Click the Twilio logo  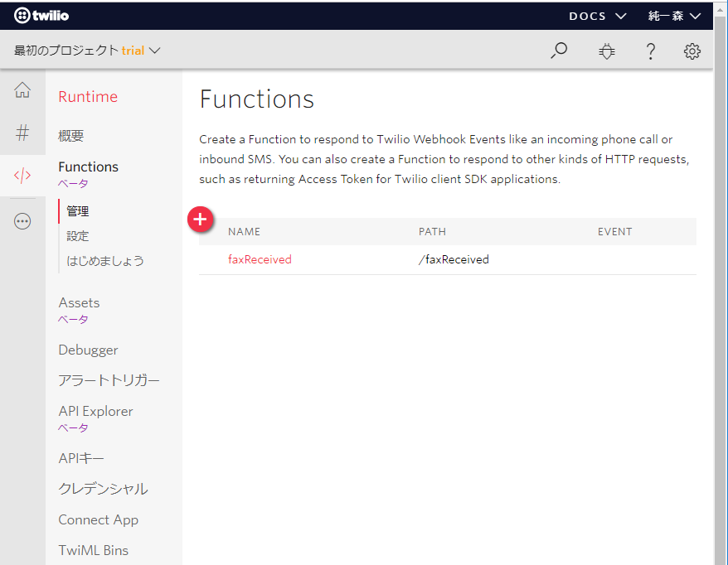[x=41, y=15]
